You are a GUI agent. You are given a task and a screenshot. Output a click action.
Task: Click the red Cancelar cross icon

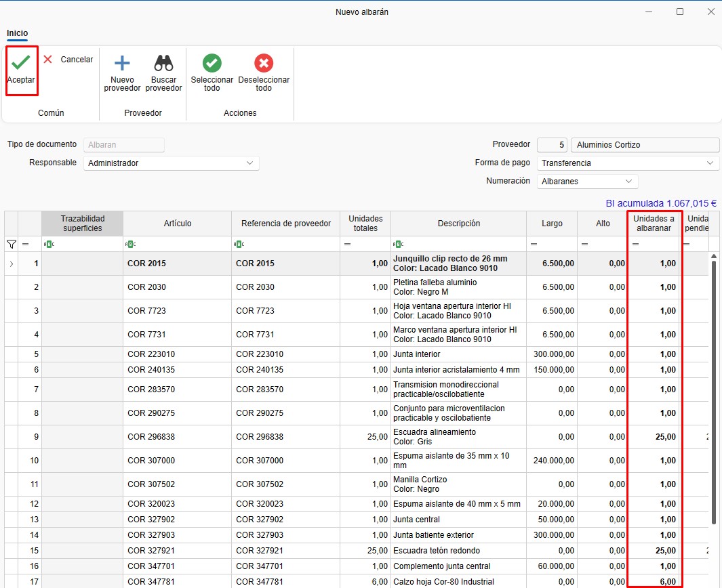coord(47,60)
